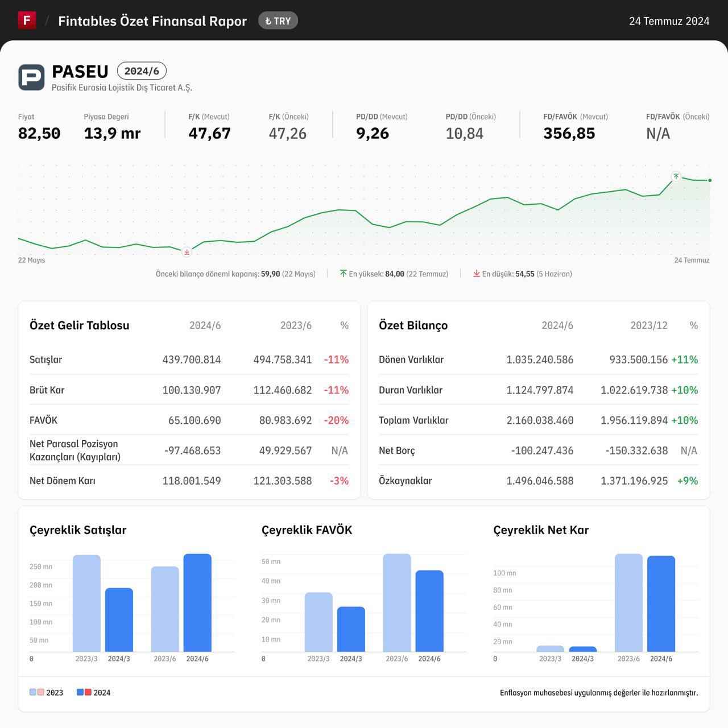
Task: Click the red down-arrow icon beside En düşük
Action: point(477,274)
